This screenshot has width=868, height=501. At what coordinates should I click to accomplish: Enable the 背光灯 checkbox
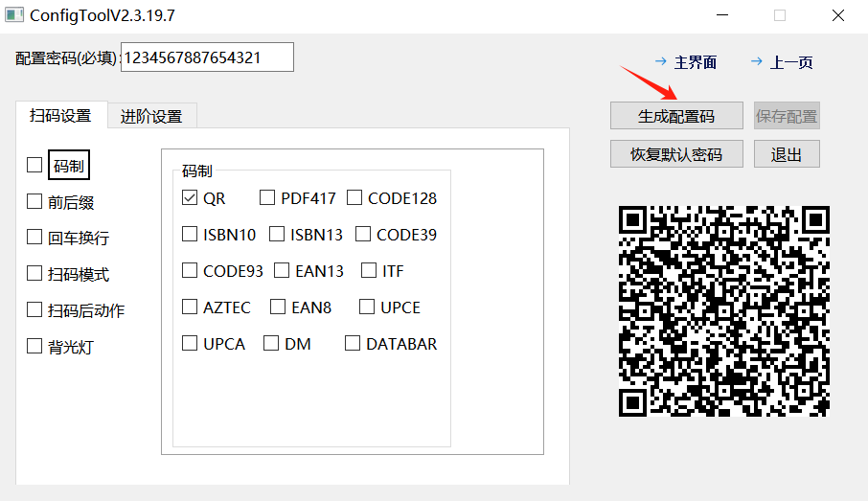tap(34, 347)
